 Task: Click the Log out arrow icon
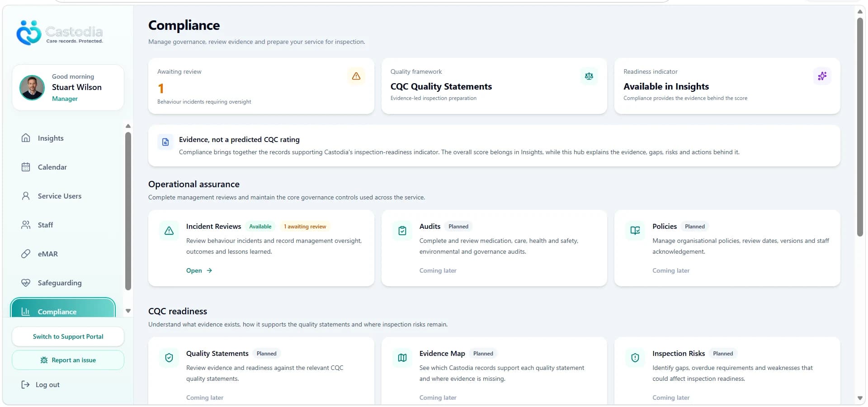pos(25,384)
